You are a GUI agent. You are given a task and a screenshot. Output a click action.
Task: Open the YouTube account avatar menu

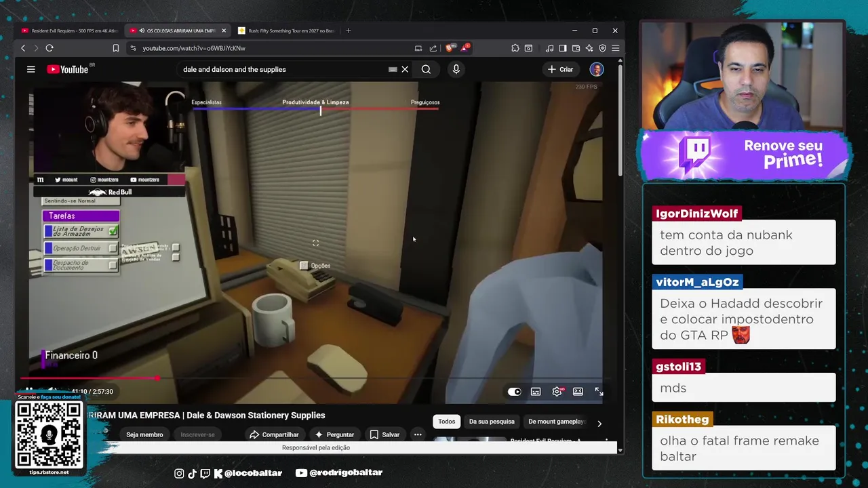tap(596, 69)
